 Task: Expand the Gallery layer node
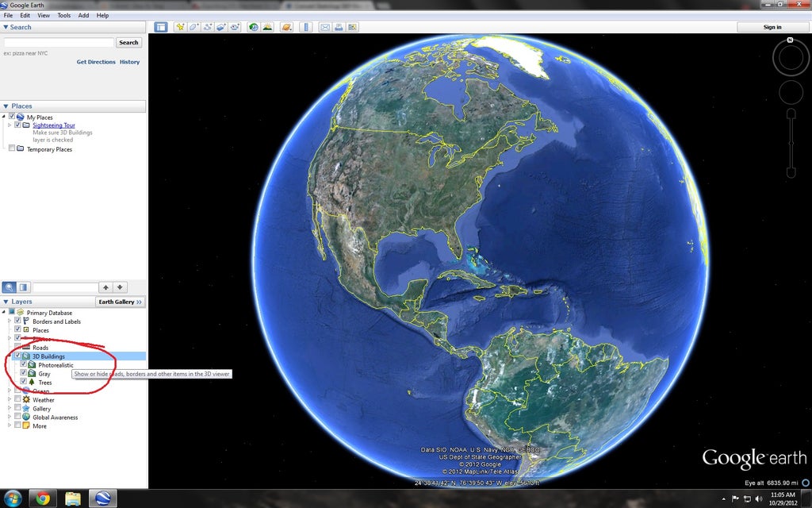click(x=10, y=409)
